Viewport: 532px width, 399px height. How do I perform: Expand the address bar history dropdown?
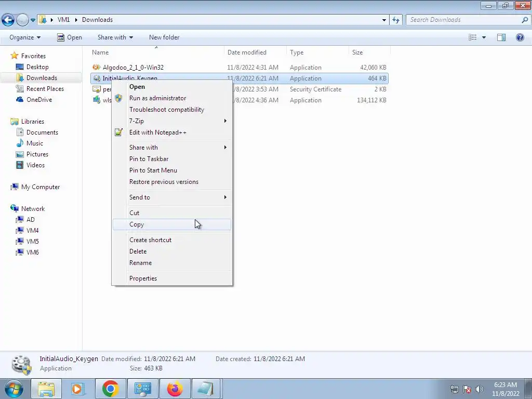click(x=384, y=20)
